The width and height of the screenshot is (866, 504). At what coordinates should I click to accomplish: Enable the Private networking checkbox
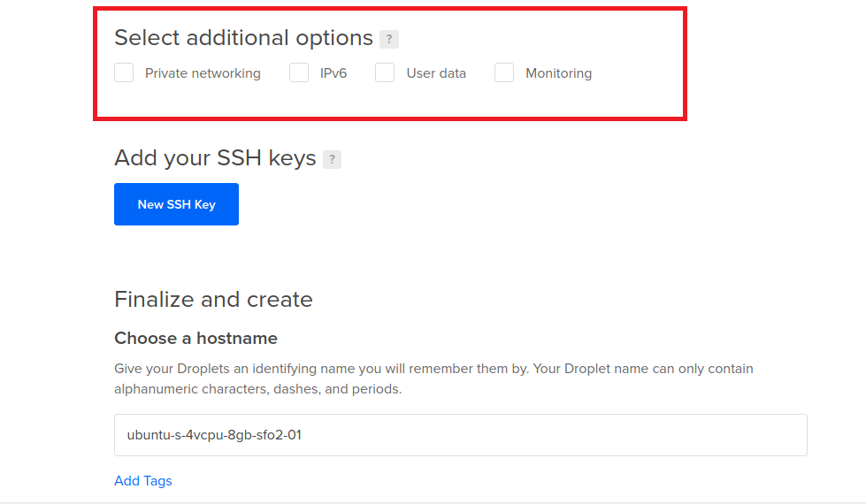(124, 73)
